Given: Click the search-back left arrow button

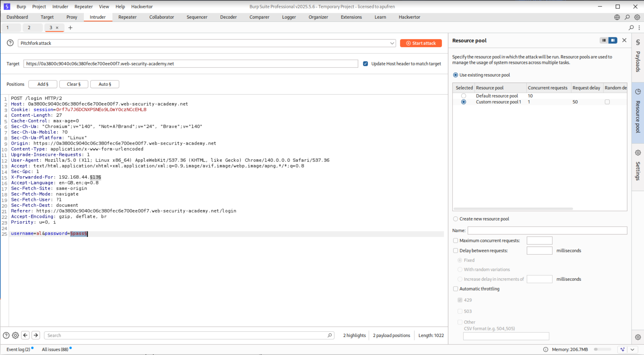Looking at the screenshot, I should (x=25, y=335).
